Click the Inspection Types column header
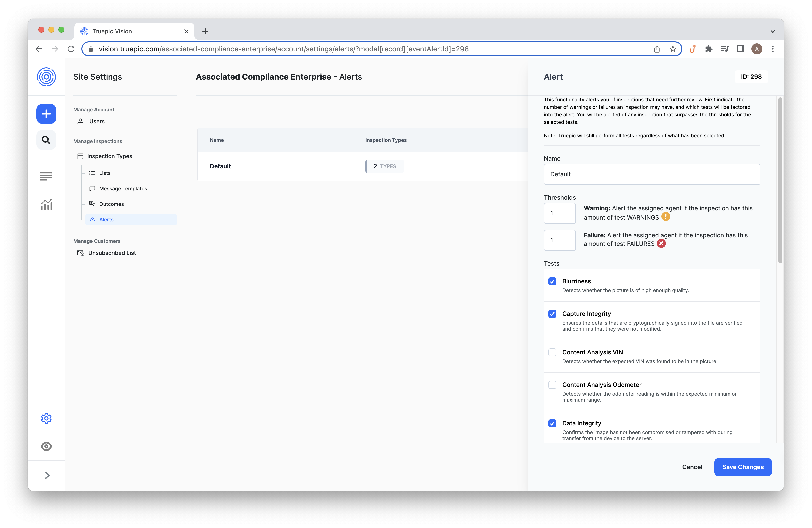The image size is (812, 528). pos(386,140)
